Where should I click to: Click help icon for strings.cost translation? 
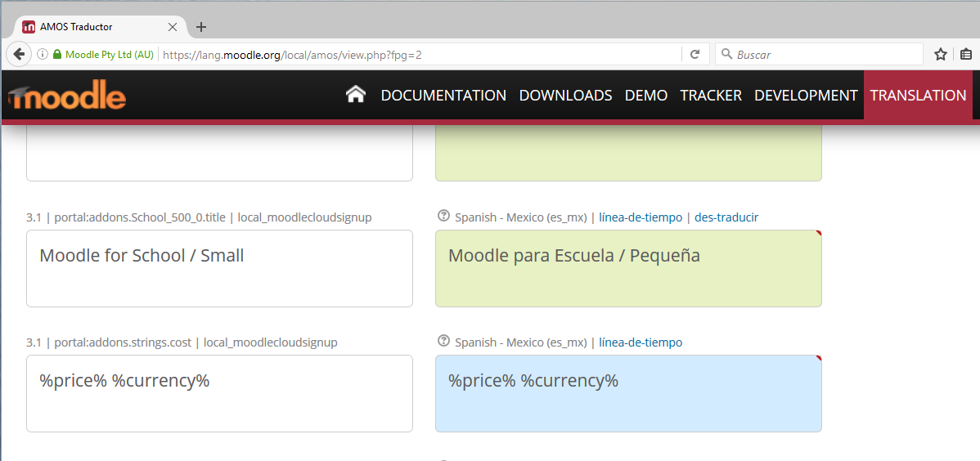[443, 341]
